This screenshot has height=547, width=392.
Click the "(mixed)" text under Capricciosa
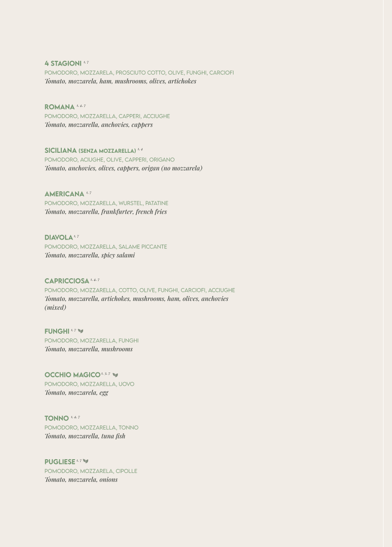coord(55,307)
